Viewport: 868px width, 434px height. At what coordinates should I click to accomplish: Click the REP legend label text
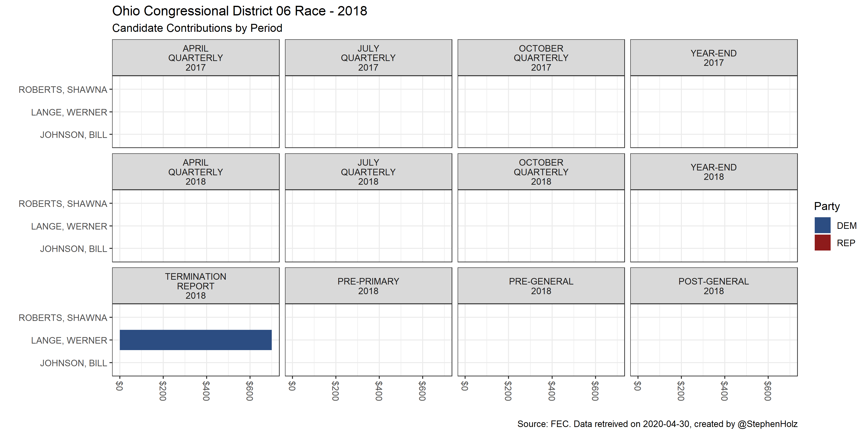(846, 243)
